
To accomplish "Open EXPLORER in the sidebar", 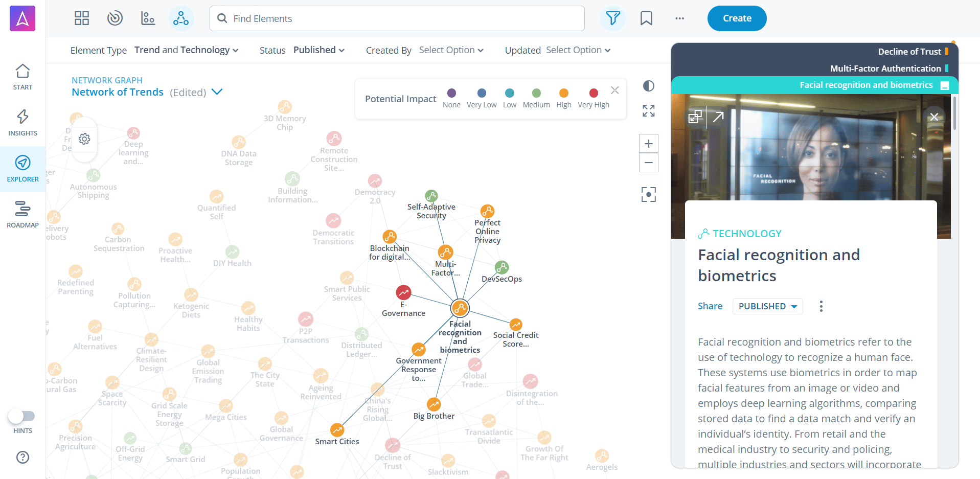I will (22, 169).
